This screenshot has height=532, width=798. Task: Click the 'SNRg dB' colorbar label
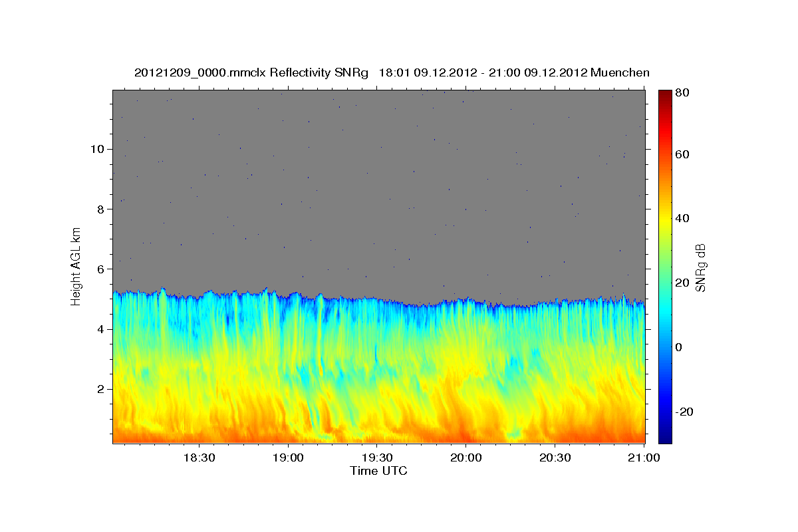click(700, 268)
